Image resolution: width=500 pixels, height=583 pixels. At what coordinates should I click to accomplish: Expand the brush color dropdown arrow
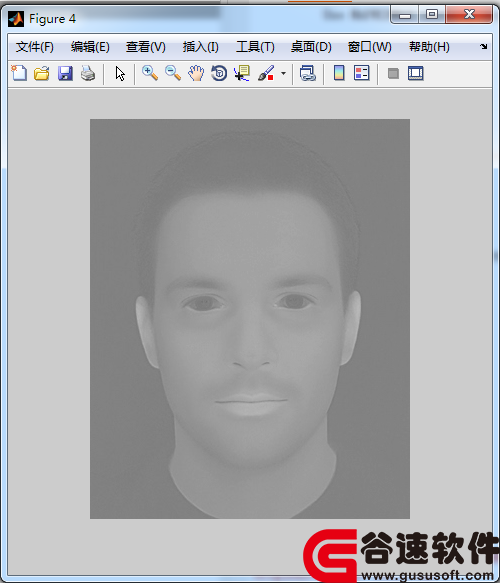point(283,73)
